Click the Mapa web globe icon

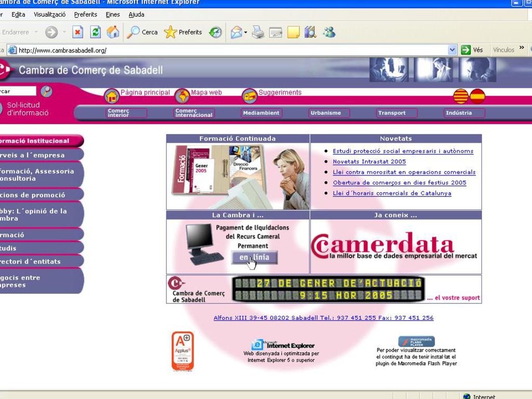click(x=182, y=96)
